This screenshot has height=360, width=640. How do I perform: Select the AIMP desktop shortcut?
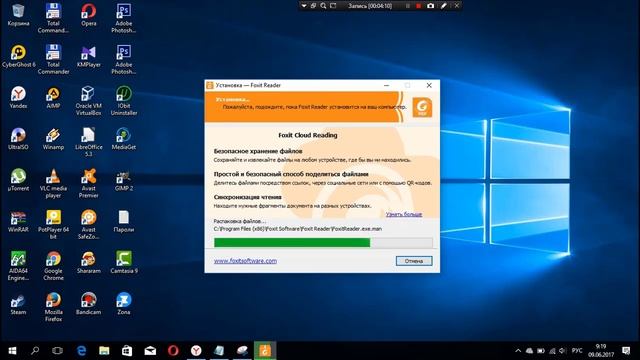coord(53,97)
